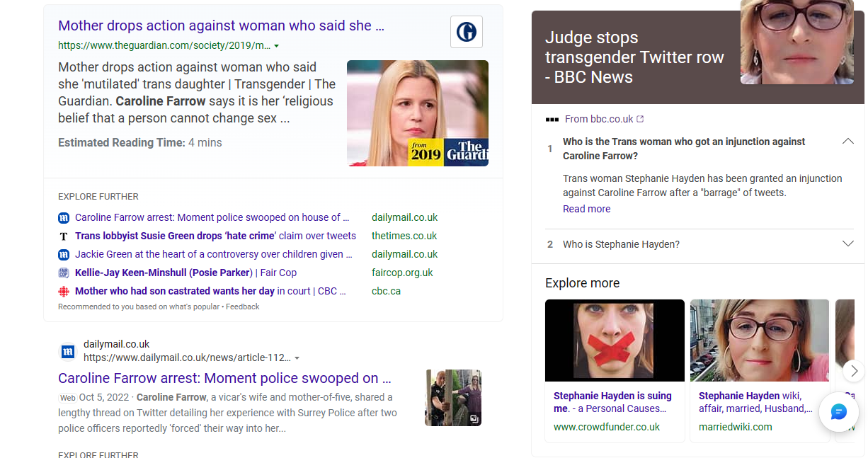Image resolution: width=868 pixels, height=458 pixels.
Task: Open the Guardian 2019 article thumbnail
Action: click(418, 113)
